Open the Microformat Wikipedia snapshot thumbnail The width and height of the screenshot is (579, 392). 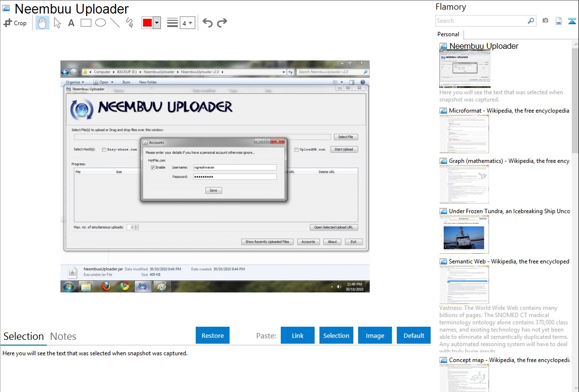pyautogui.click(x=464, y=134)
